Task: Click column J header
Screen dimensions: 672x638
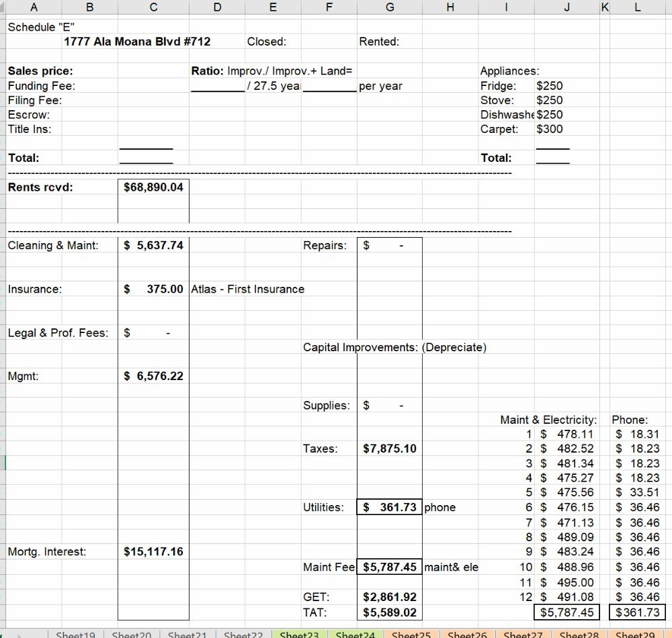Action: (x=567, y=7)
